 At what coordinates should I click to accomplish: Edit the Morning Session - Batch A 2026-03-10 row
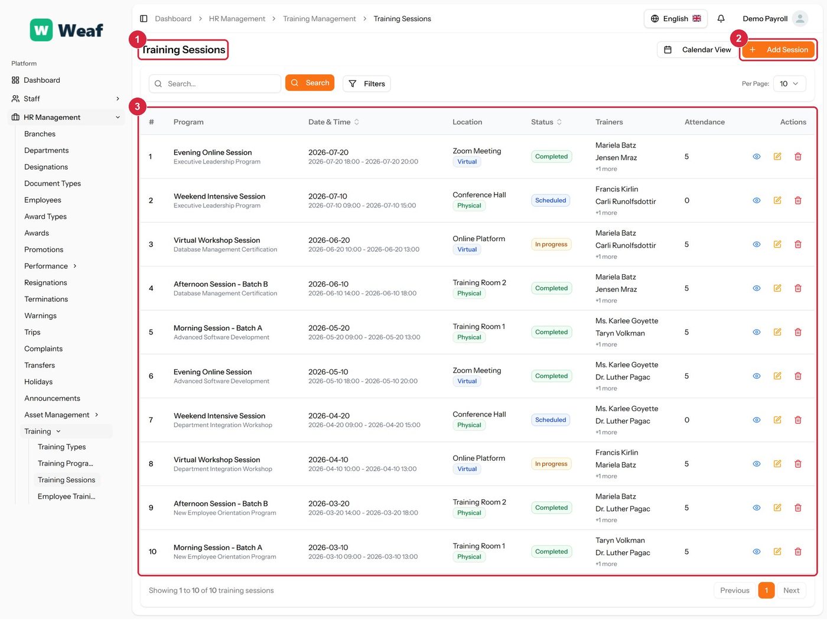pyautogui.click(x=777, y=552)
